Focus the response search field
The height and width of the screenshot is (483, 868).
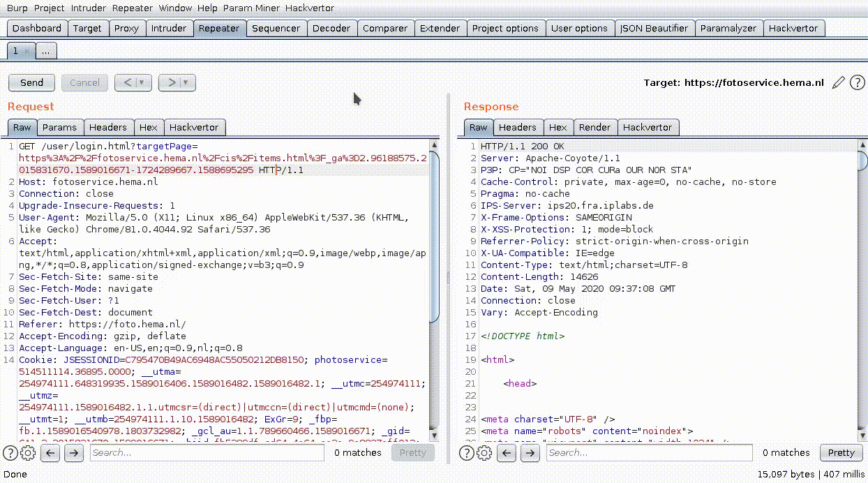point(649,452)
